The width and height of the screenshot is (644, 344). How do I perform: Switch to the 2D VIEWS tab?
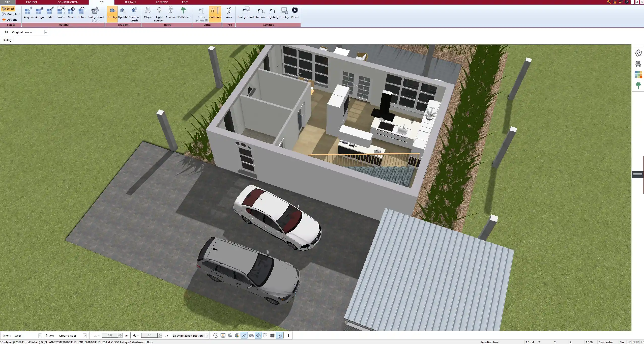coord(162,2)
